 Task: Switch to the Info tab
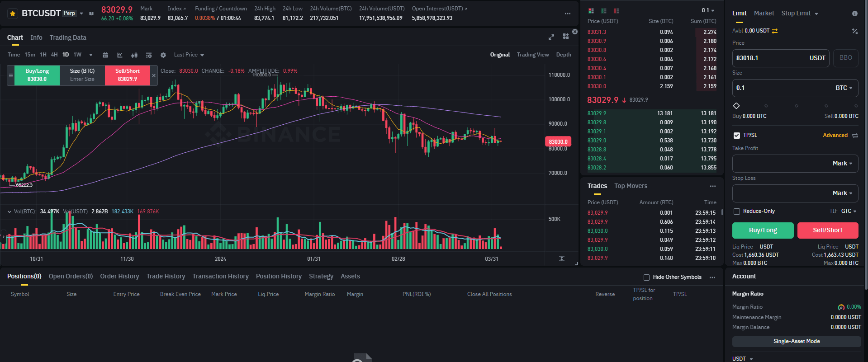coord(36,38)
